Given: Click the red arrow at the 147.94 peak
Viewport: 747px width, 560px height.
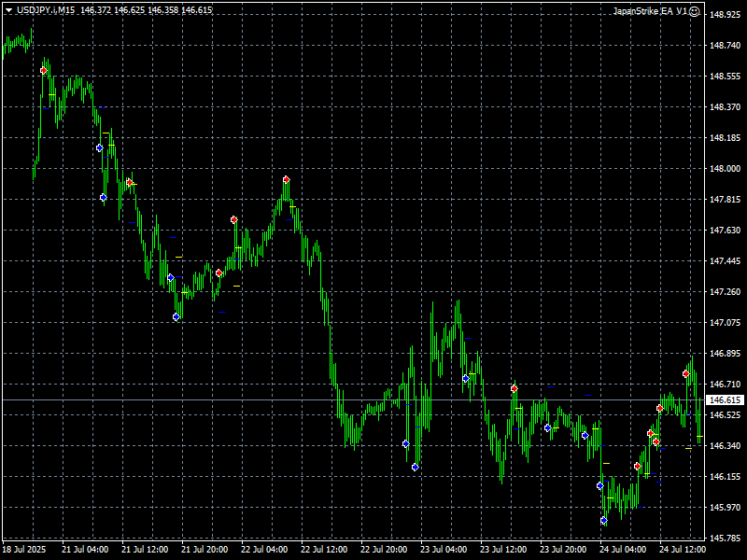Looking at the screenshot, I should point(287,179).
